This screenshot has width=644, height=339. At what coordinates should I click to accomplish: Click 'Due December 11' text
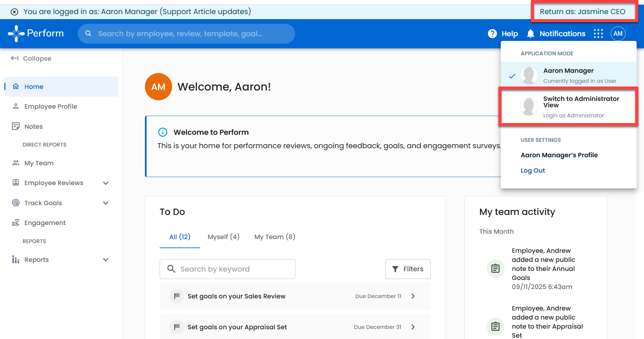(x=378, y=296)
